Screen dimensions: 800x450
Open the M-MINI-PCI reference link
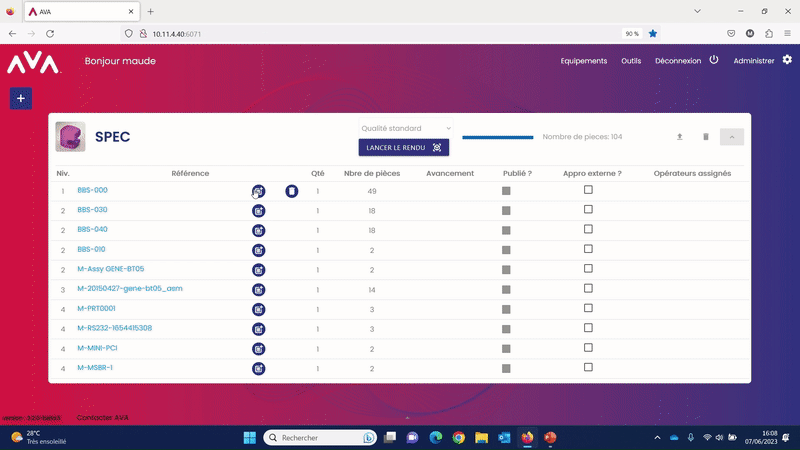97,348
